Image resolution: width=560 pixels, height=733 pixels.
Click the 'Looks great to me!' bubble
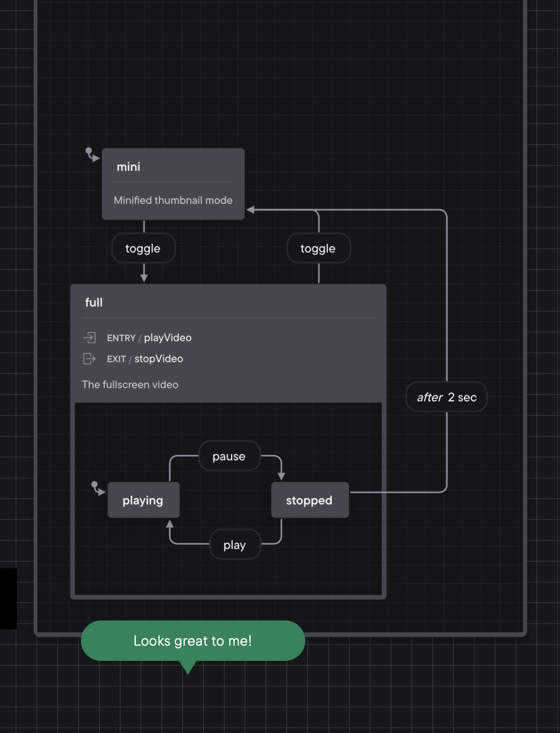coord(193,641)
